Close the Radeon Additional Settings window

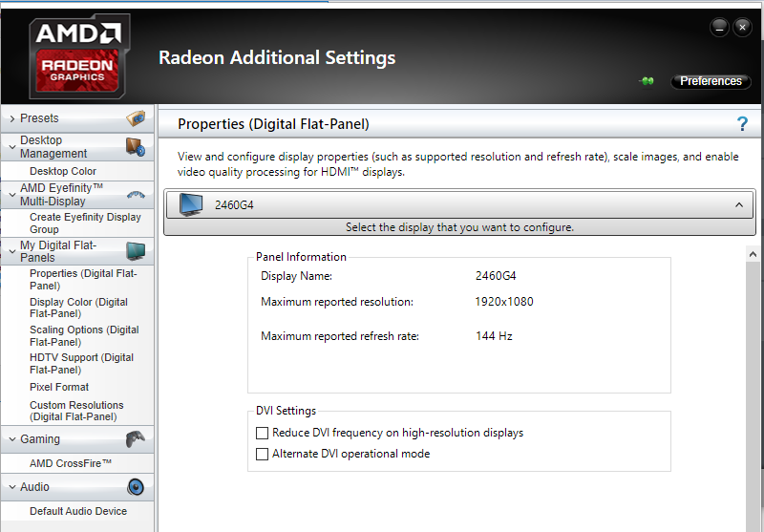[x=742, y=28]
